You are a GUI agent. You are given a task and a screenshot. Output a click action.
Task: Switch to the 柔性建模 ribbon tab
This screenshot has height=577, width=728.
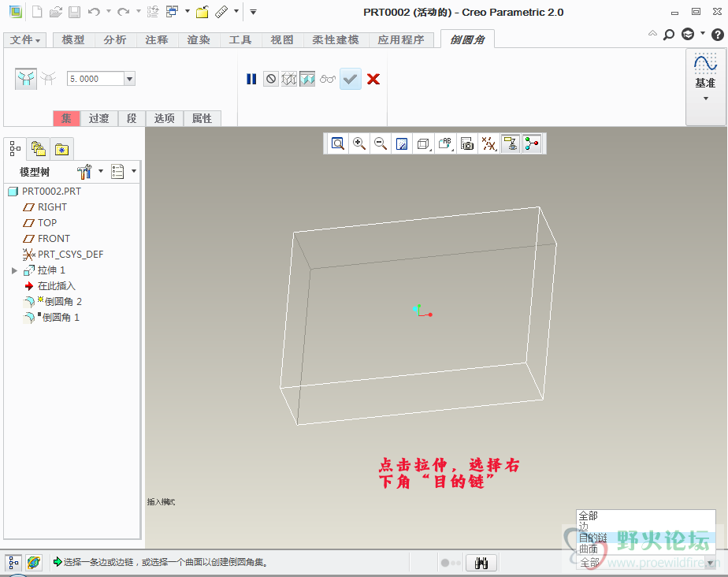coord(336,40)
